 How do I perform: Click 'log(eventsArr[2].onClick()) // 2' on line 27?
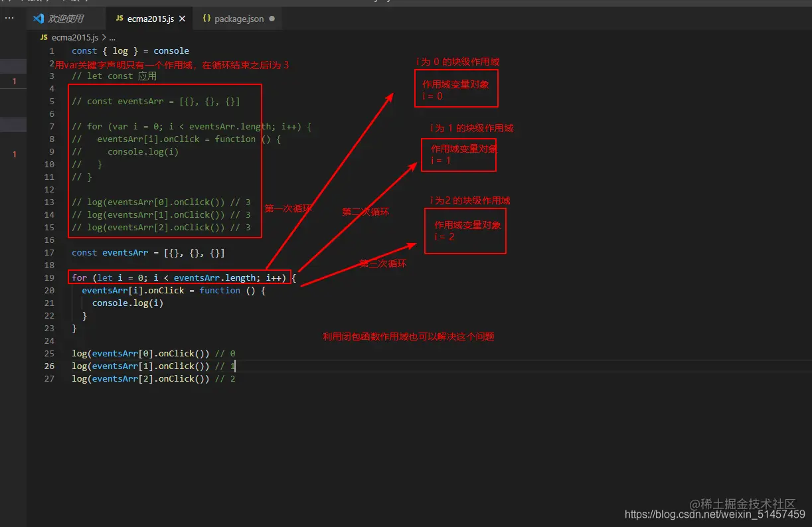pyautogui.click(x=153, y=379)
